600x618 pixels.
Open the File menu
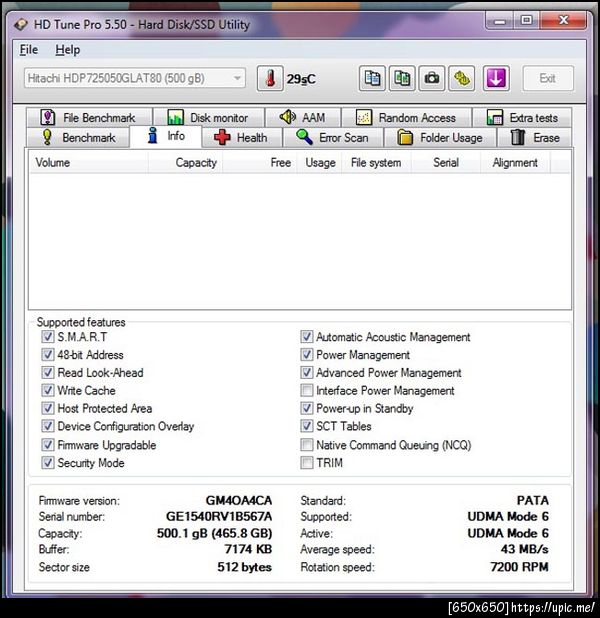pos(29,50)
